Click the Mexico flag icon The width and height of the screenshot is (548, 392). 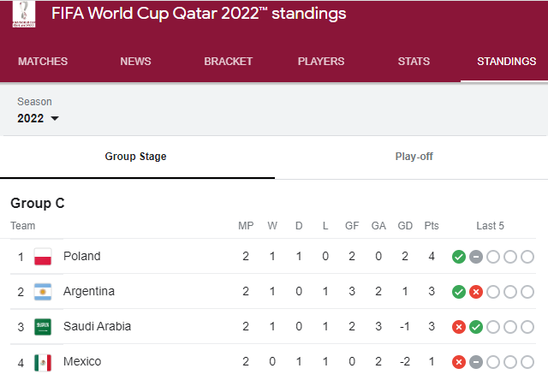click(43, 362)
